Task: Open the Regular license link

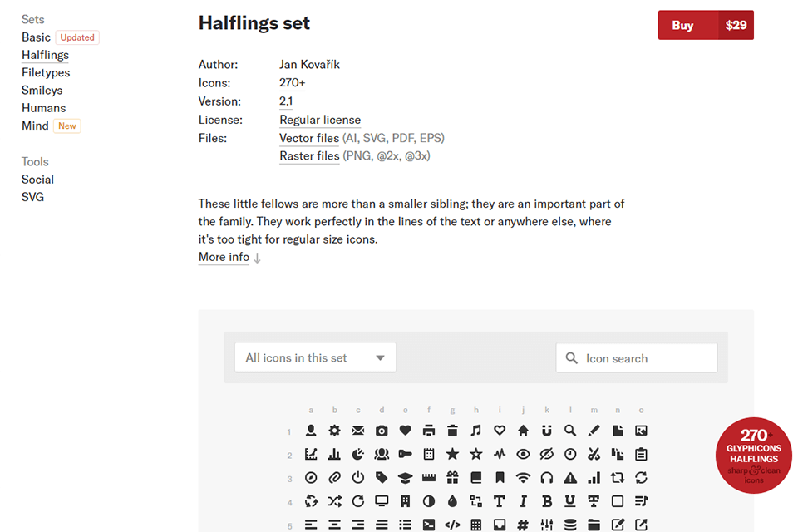Action: (x=320, y=120)
